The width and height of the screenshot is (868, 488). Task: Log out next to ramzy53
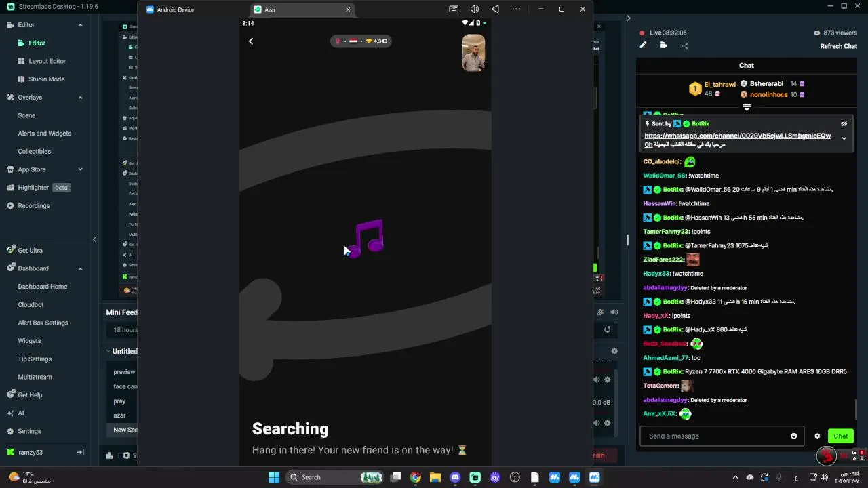click(x=80, y=452)
